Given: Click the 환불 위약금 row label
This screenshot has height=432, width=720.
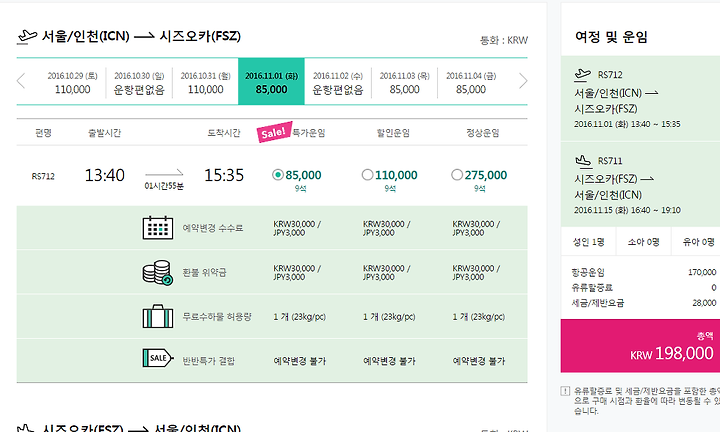Looking at the screenshot, I should point(204,273).
